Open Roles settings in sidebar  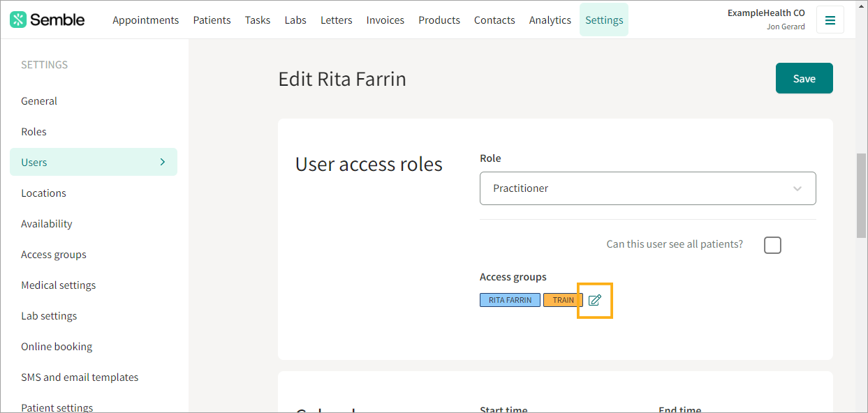click(34, 132)
